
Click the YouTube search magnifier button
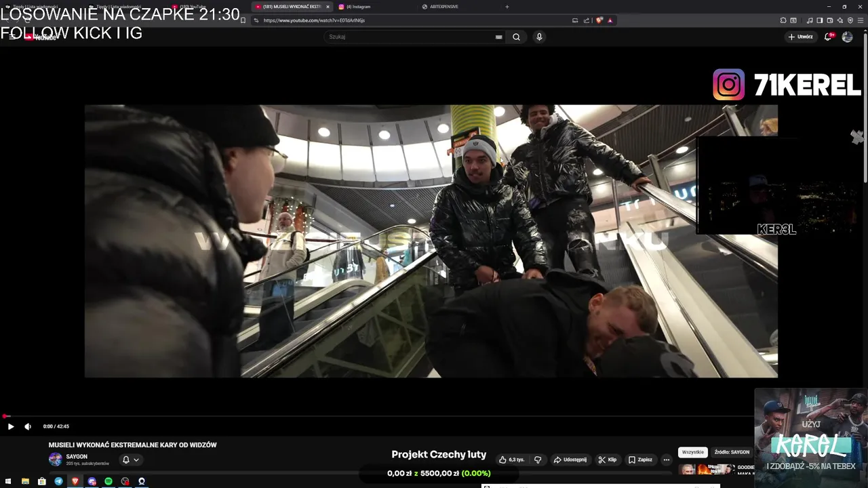coord(516,37)
